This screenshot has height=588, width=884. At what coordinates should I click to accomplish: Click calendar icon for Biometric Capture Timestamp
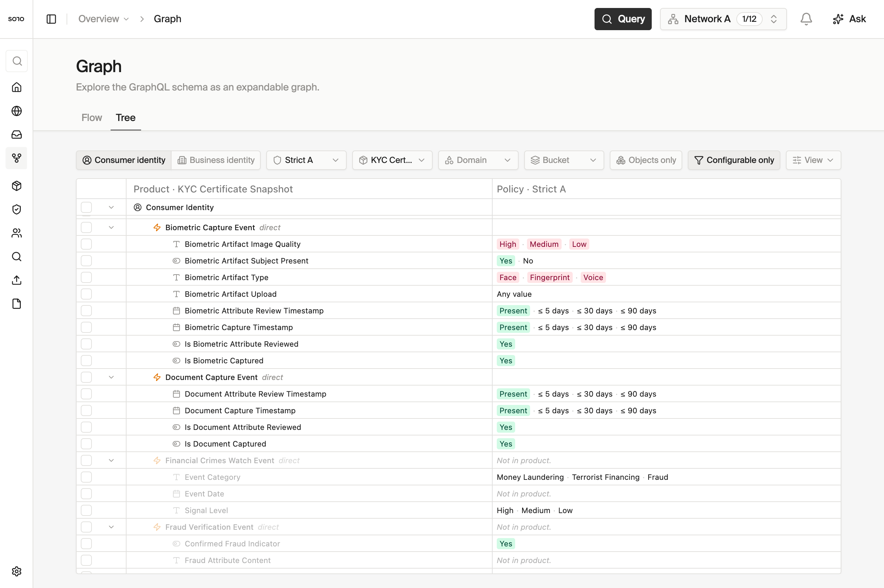[x=176, y=327]
